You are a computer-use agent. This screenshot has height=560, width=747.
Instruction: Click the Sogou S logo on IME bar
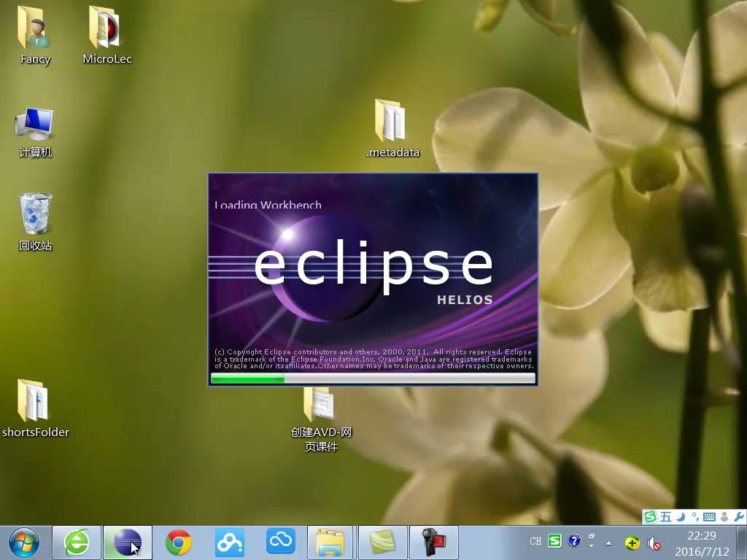coord(650,517)
